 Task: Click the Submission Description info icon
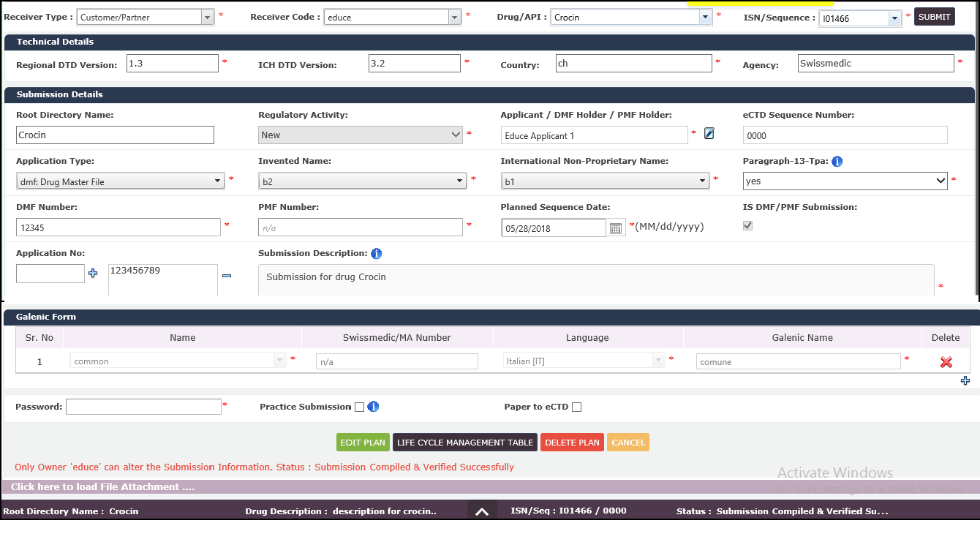[376, 254]
